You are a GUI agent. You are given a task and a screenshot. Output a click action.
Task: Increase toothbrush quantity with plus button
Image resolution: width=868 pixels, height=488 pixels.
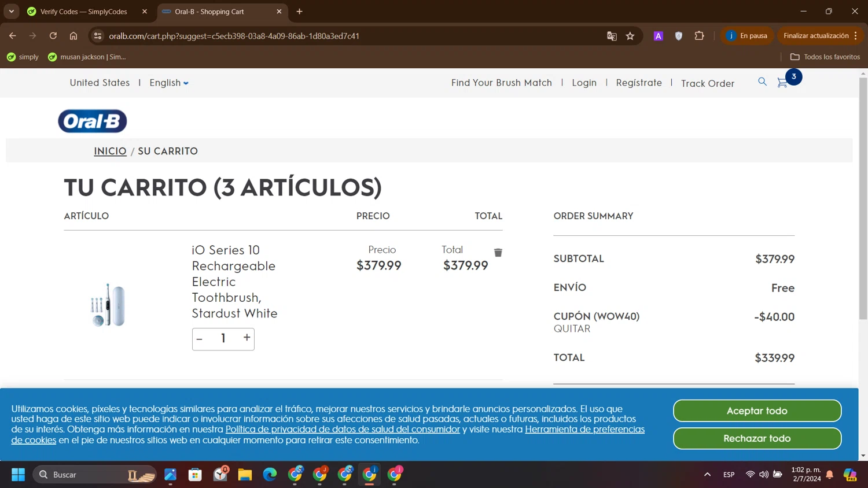click(247, 338)
